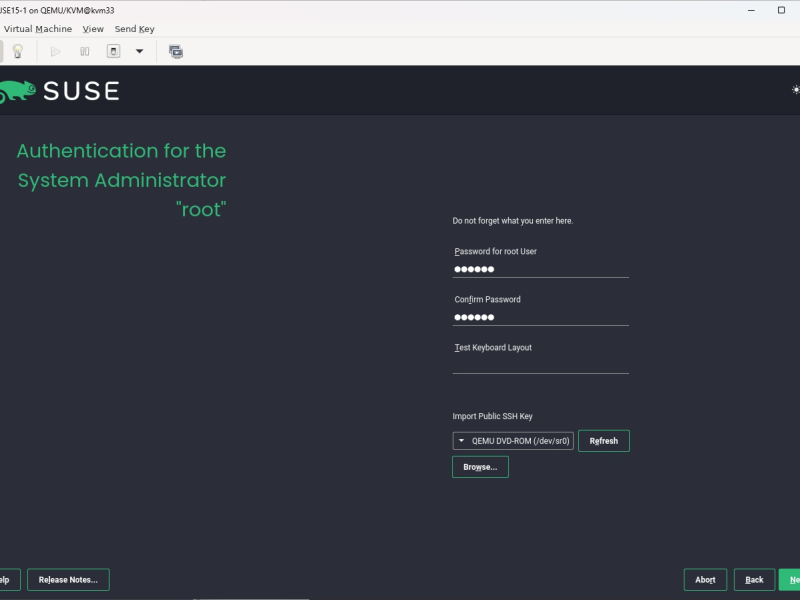Proceed to the Next installation step
This screenshot has width=800, height=600.
790,580
